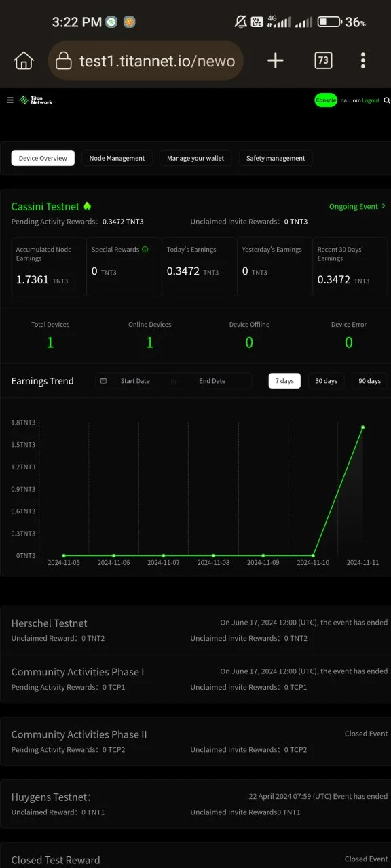Tap the battery status icon

point(329,22)
